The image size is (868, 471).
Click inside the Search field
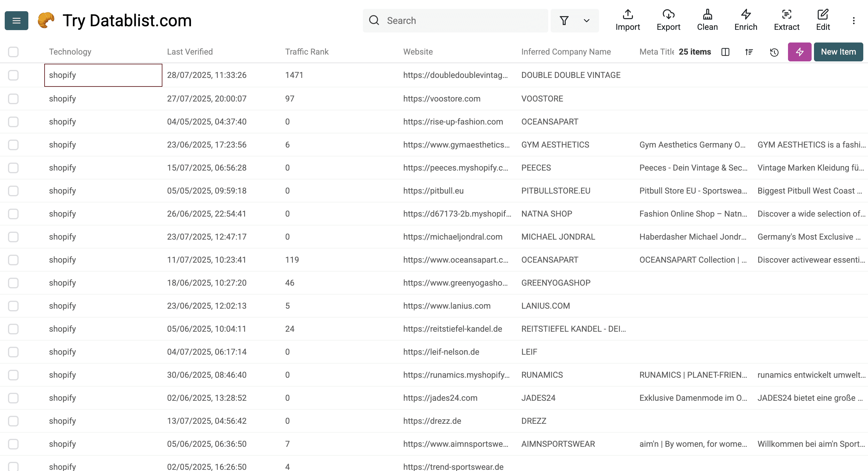pos(455,21)
